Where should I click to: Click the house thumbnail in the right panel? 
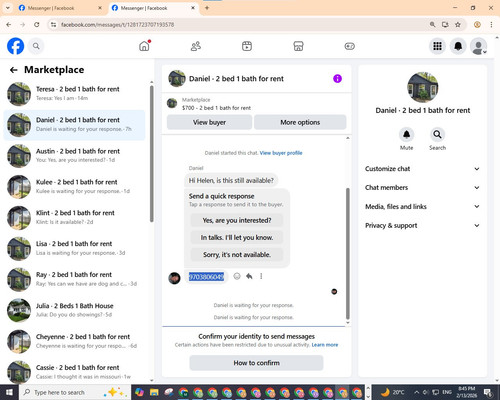pos(423,87)
